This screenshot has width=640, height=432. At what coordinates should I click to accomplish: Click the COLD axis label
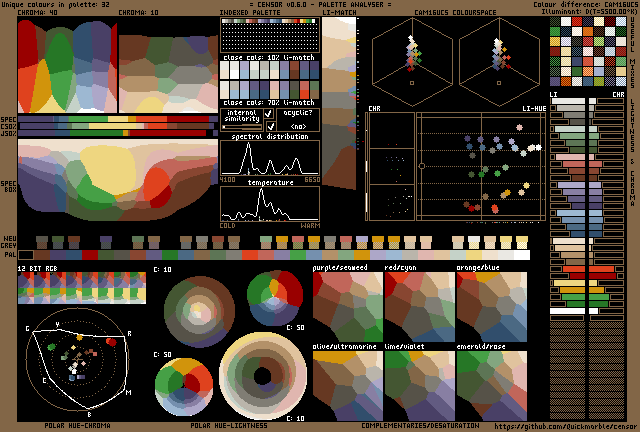[227, 225]
